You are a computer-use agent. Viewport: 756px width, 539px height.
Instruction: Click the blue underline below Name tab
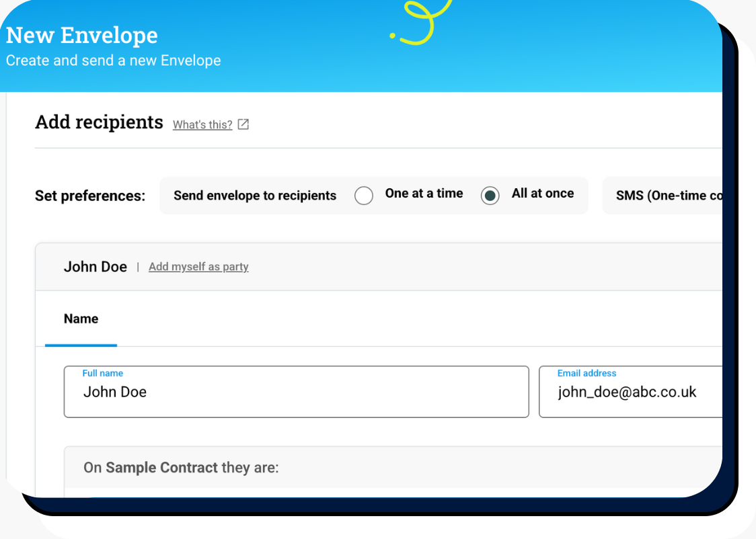pos(81,346)
